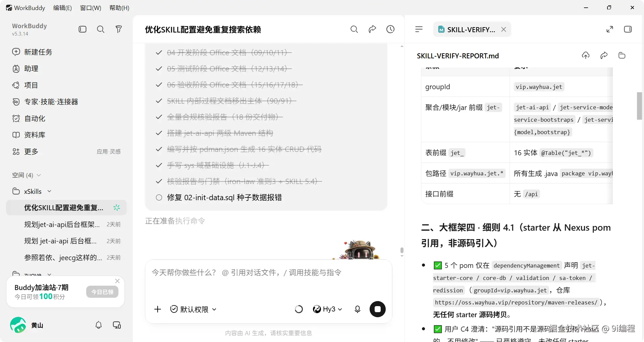Toggle the 手写 sys 域基础设施 checkmark

click(x=159, y=165)
